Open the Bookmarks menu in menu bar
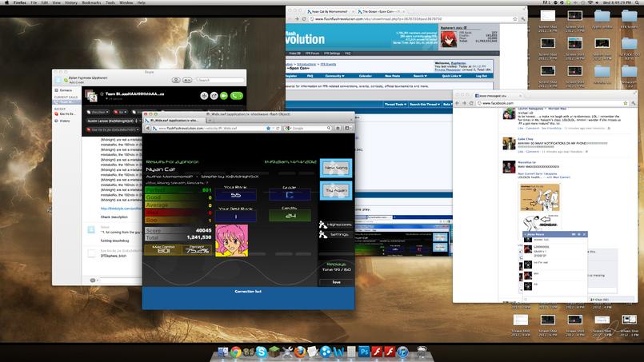644x362 pixels. click(91, 2)
